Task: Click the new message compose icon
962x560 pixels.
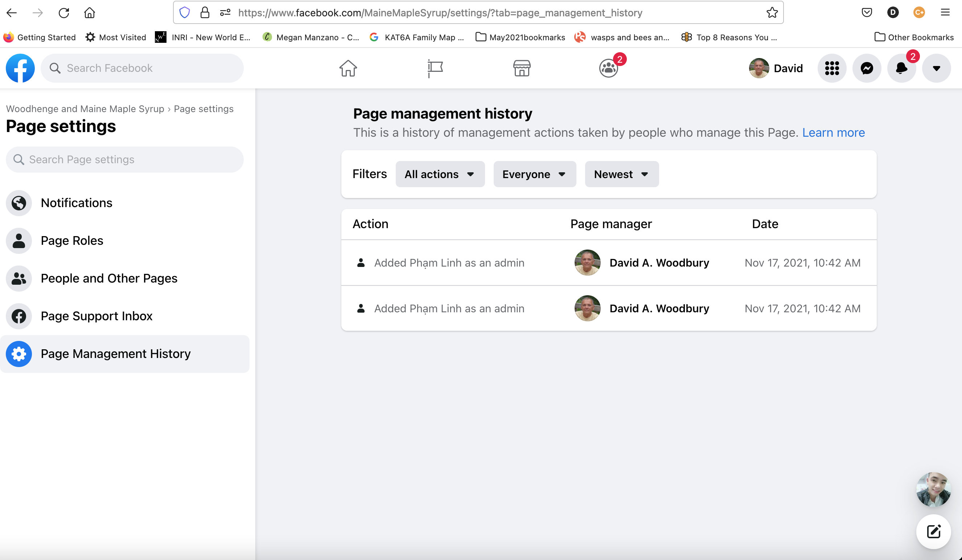Action: pyautogui.click(x=933, y=531)
